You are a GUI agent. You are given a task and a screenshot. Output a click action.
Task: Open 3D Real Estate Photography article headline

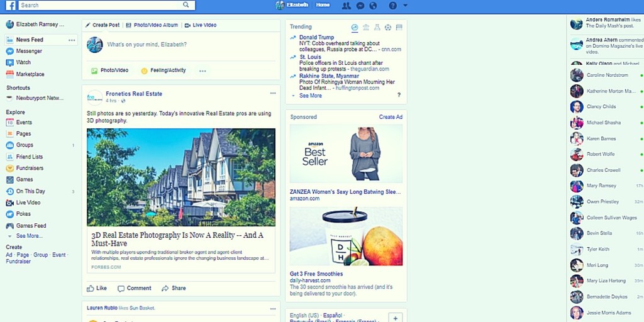(177, 239)
